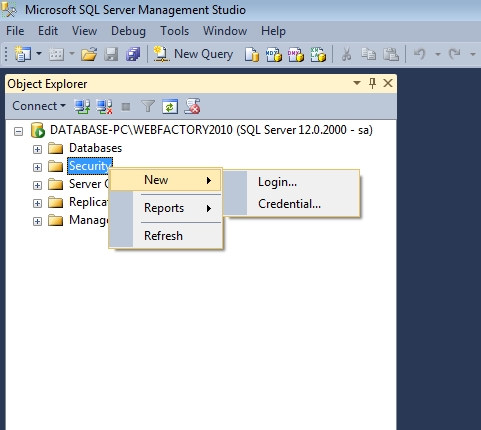The width and height of the screenshot is (481, 430).
Task: Expand the Replication folder
Action: (x=37, y=203)
